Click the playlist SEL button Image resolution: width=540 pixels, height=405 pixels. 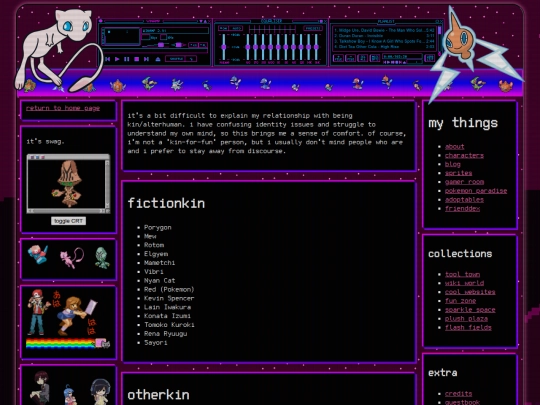(363, 58)
